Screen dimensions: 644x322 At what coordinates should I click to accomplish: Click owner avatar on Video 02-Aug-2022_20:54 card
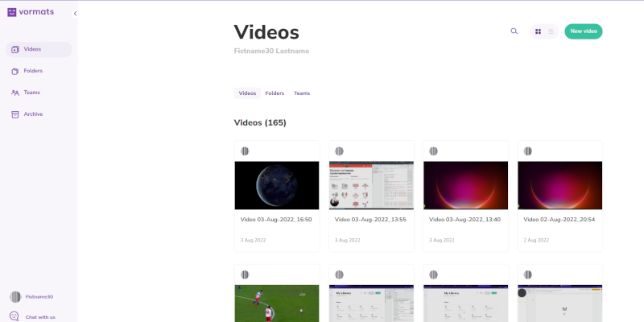pyautogui.click(x=528, y=151)
